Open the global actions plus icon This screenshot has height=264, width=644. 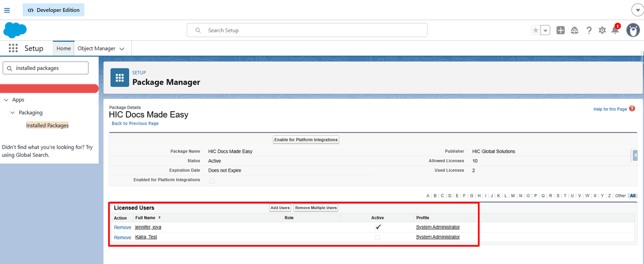click(560, 30)
